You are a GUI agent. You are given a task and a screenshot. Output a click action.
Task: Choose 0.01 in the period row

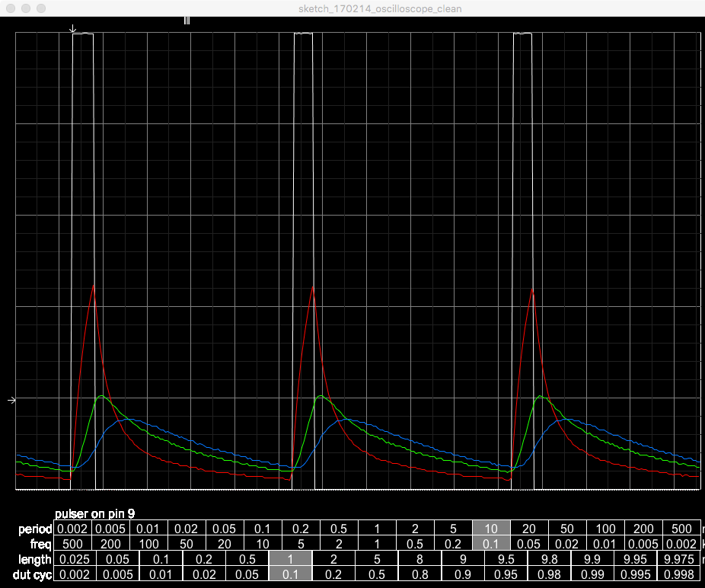point(148,528)
